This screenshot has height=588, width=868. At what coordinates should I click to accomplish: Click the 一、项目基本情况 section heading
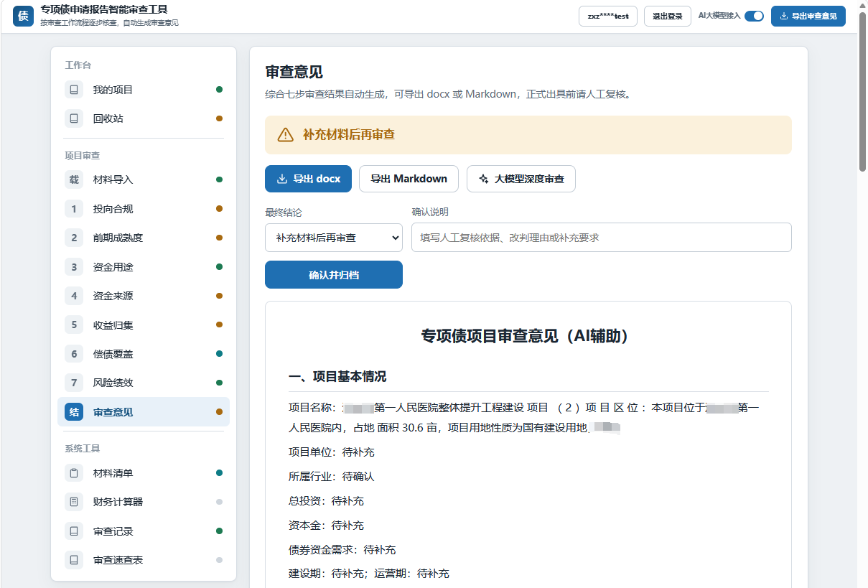pos(337,377)
